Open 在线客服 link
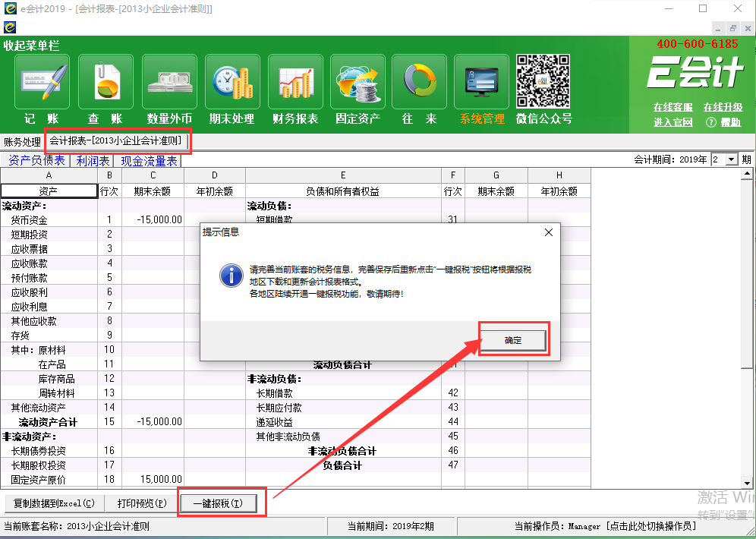756x539 pixels. (x=673, y=107)
